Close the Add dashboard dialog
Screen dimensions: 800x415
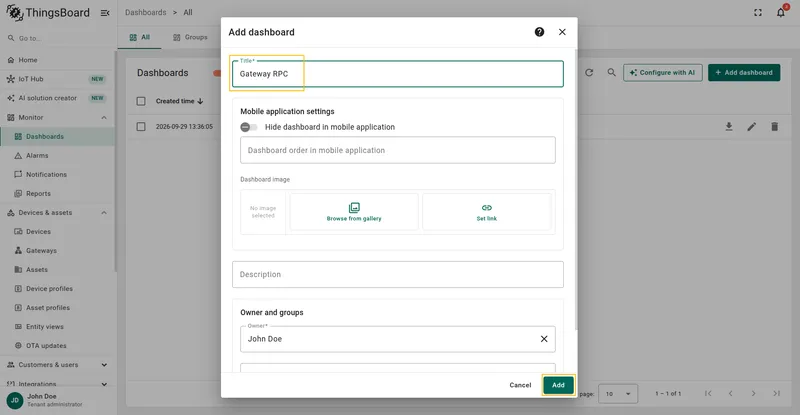[562, 32]
